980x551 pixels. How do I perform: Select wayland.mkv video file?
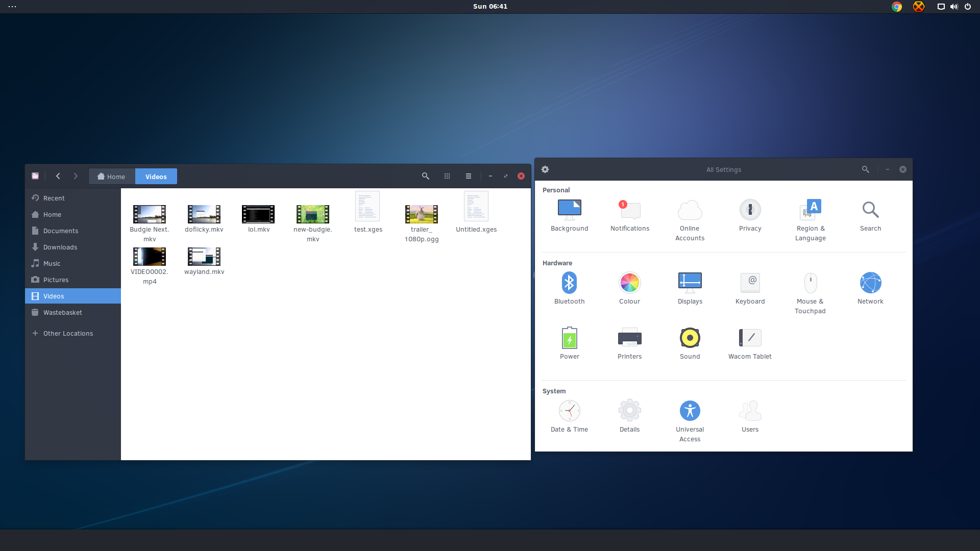click(x=204, y=261)
